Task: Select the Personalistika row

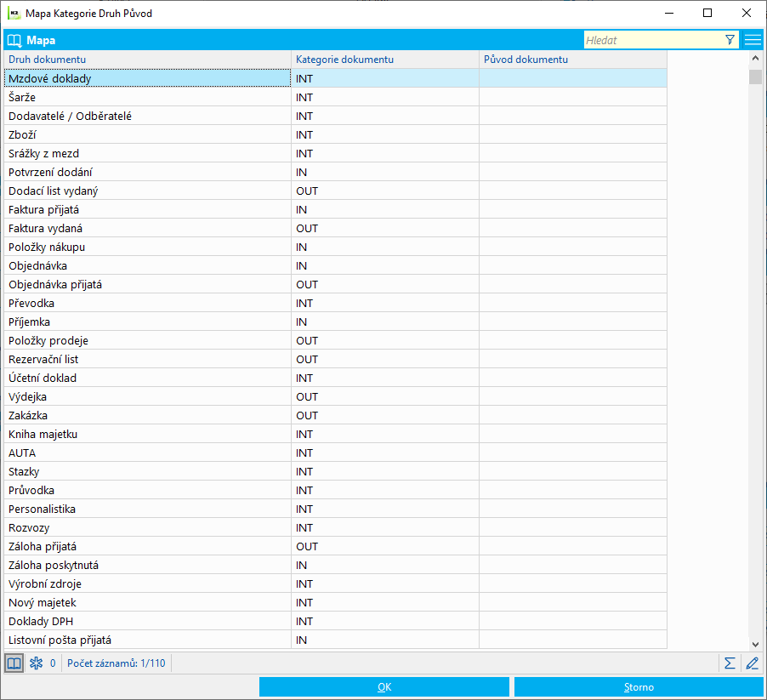Action: tap(336, 509)
